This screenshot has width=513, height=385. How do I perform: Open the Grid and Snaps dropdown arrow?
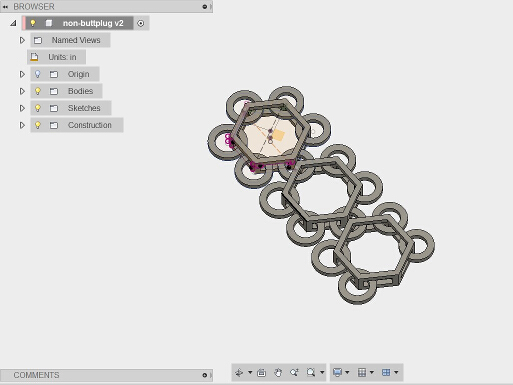click(372, 372)
